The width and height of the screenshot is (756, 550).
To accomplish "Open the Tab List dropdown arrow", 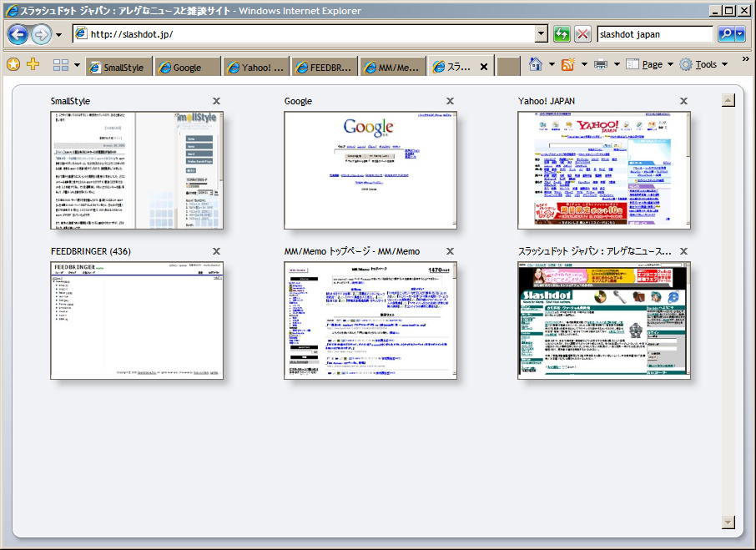I will [x=78, y=65].
